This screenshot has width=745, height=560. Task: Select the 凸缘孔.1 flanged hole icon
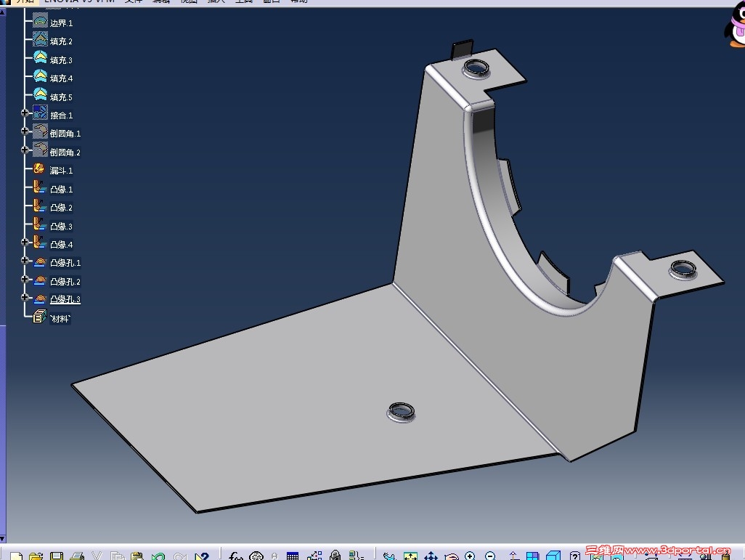(40, 262)
